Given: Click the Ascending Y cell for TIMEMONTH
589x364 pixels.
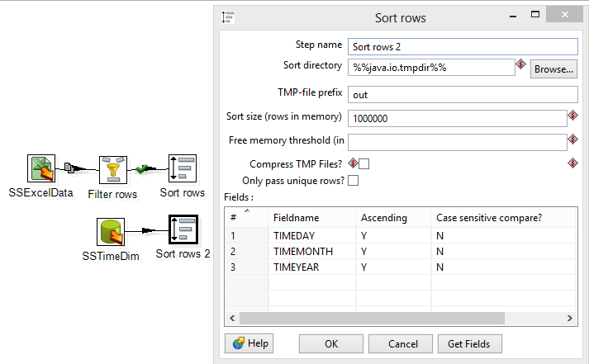Looking at the screenshot, I should point(393,252).
